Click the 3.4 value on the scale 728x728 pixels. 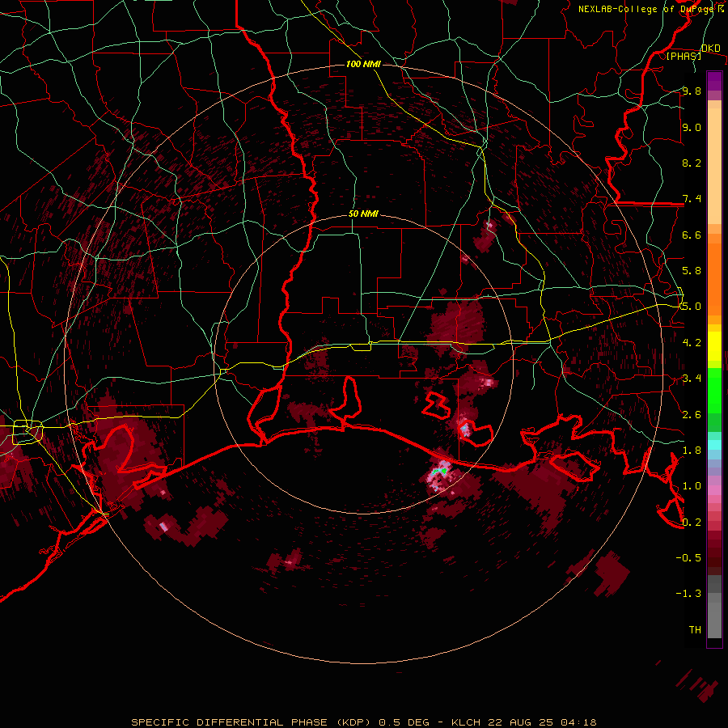coord(692,379)
